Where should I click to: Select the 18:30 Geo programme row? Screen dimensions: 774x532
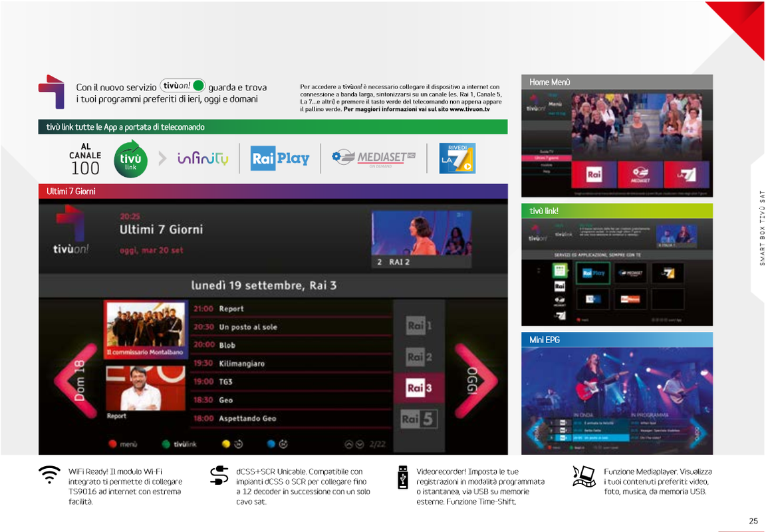coord(291,400)
